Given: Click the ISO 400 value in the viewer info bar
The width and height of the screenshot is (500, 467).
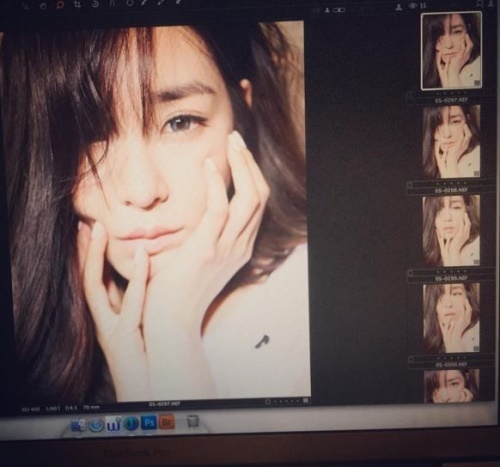Looking at the screenshot, I should pyautogui.click(x=31, y=410).
